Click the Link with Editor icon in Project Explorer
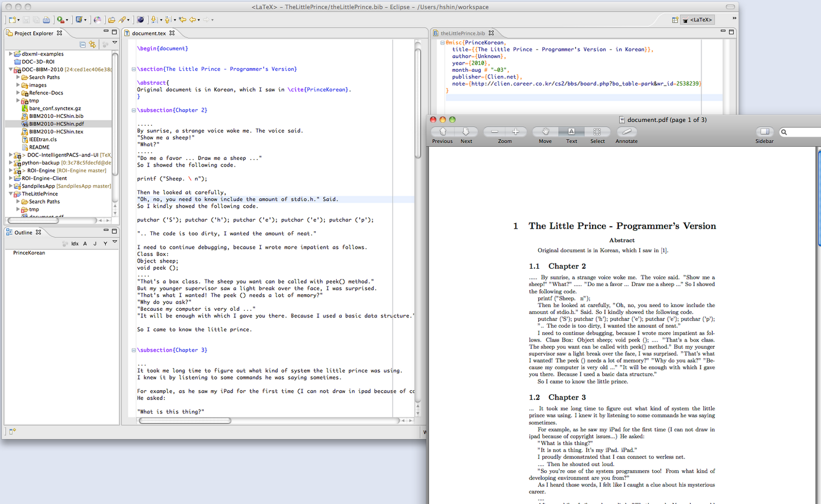The height and width of the screenshot is (504, 821). tap(92, 44)
